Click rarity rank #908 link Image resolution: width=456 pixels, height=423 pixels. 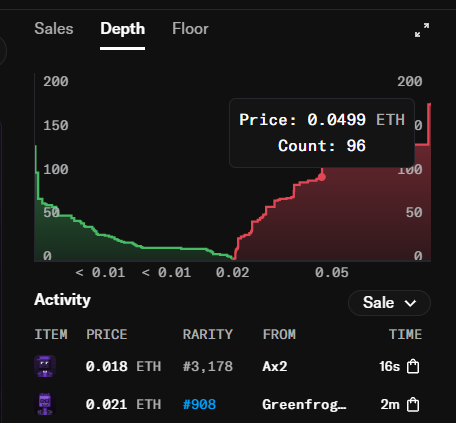point(199,405)
